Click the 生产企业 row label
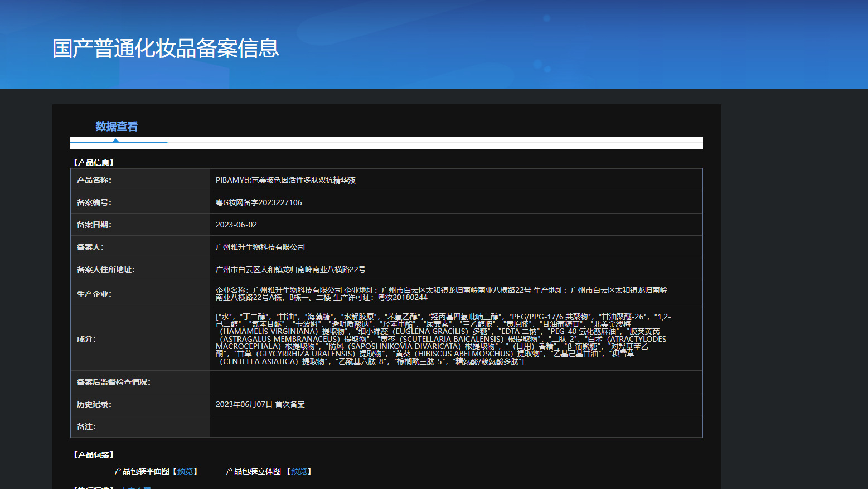The width and height of the screenshot is (868, 489). tap(94, 294)
